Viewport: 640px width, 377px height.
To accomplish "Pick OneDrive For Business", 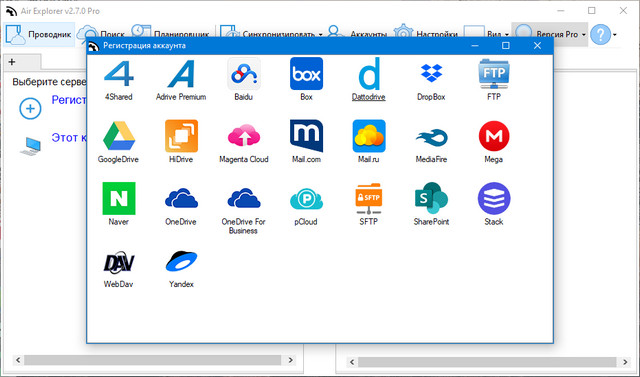I will tap(244, 199).
